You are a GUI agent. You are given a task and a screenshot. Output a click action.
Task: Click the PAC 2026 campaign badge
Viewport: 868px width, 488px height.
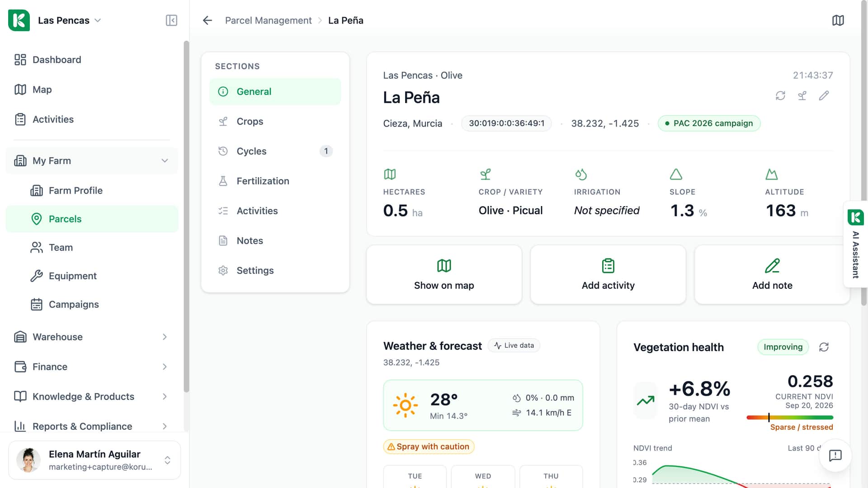(x=709, y=123)
